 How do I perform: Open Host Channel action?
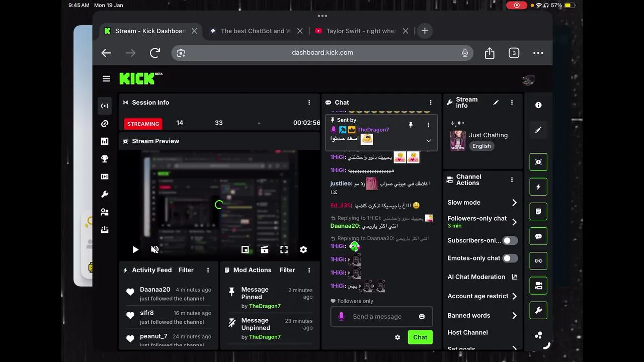(468, 332)
